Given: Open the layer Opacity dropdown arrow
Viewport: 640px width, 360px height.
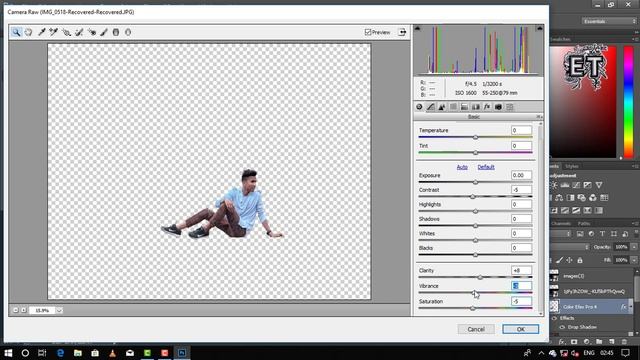Looking at the screenshot, I should [x=634, y=247].
